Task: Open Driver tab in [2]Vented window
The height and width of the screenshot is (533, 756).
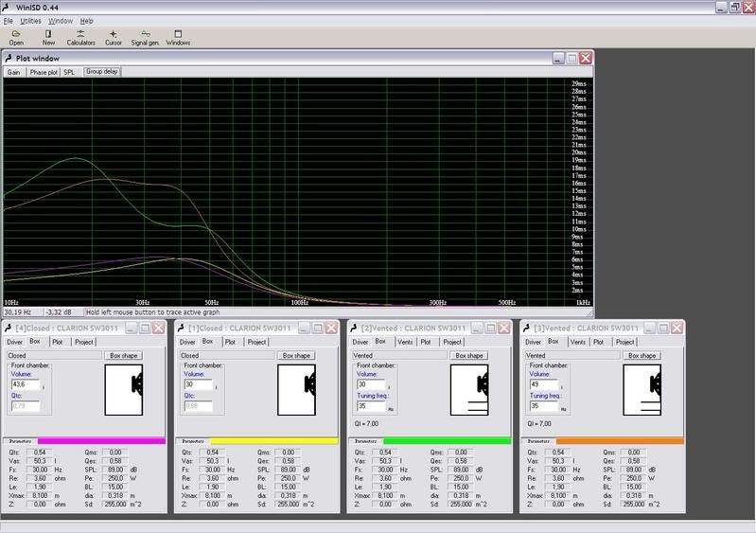Action: click(x=360, y=342)
